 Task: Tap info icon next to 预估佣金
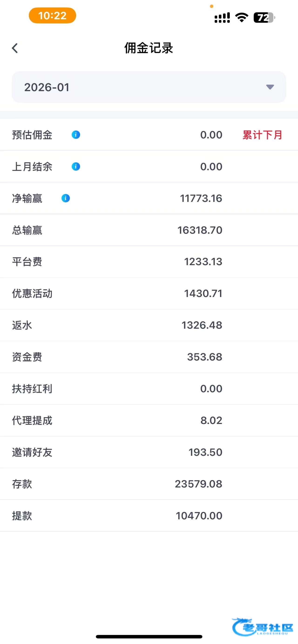(76, 135)
